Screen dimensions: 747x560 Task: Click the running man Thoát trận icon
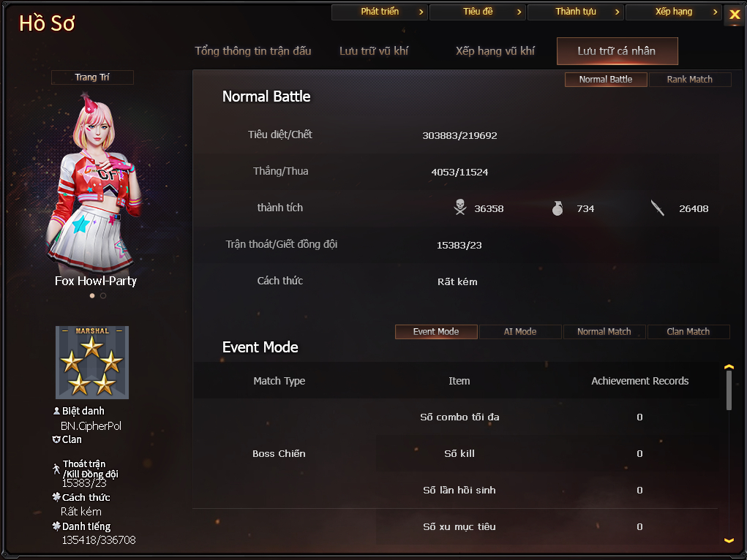click(56, 469)
